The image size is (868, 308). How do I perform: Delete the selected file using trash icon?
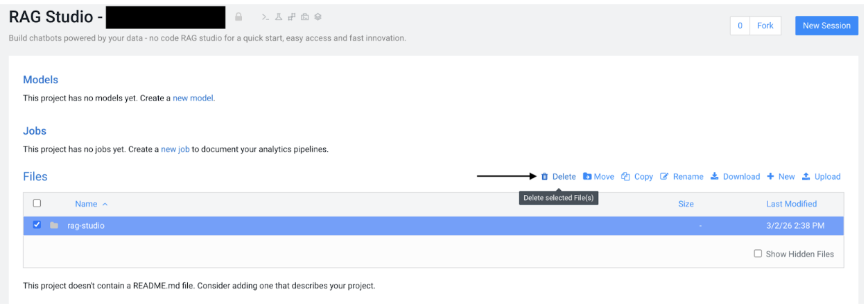558,177
